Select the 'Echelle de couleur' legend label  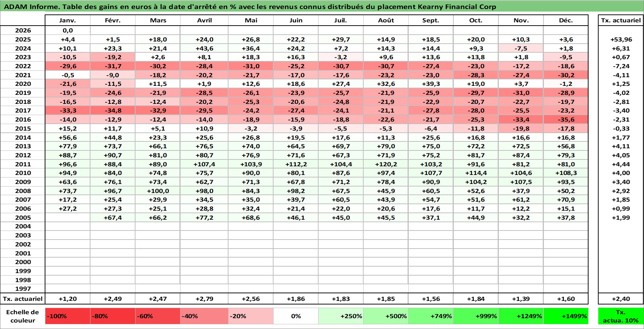23,316
